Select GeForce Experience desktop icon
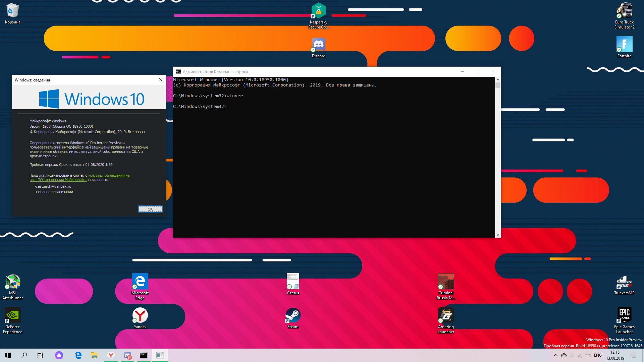The height and width of the screenshot is (362, 644). pos(13,321)
